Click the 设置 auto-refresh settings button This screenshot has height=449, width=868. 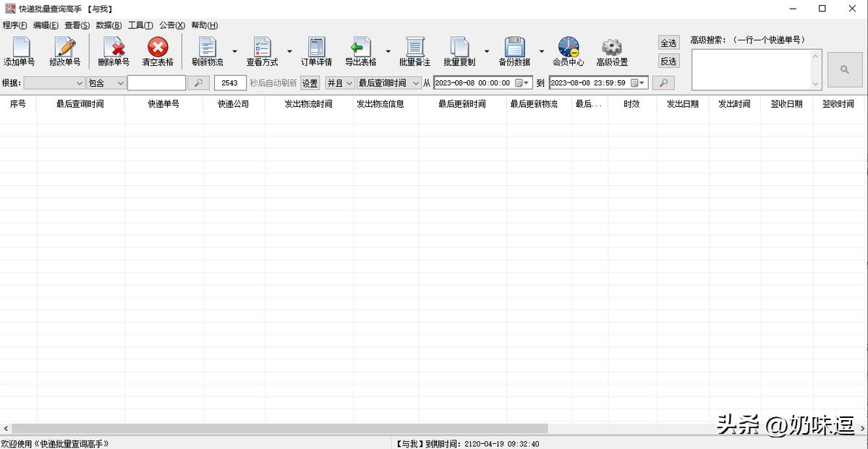310,83
